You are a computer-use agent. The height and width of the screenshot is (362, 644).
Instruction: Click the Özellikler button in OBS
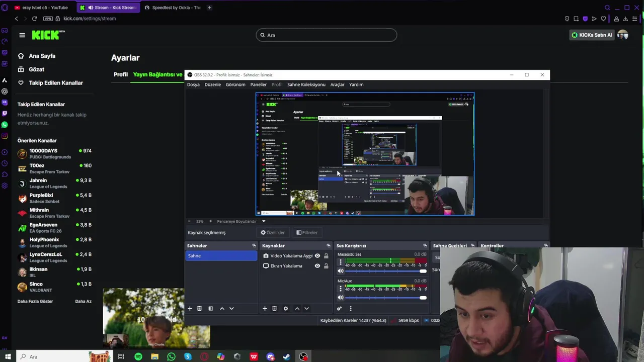pyautogui.click(x=273, y=233)
